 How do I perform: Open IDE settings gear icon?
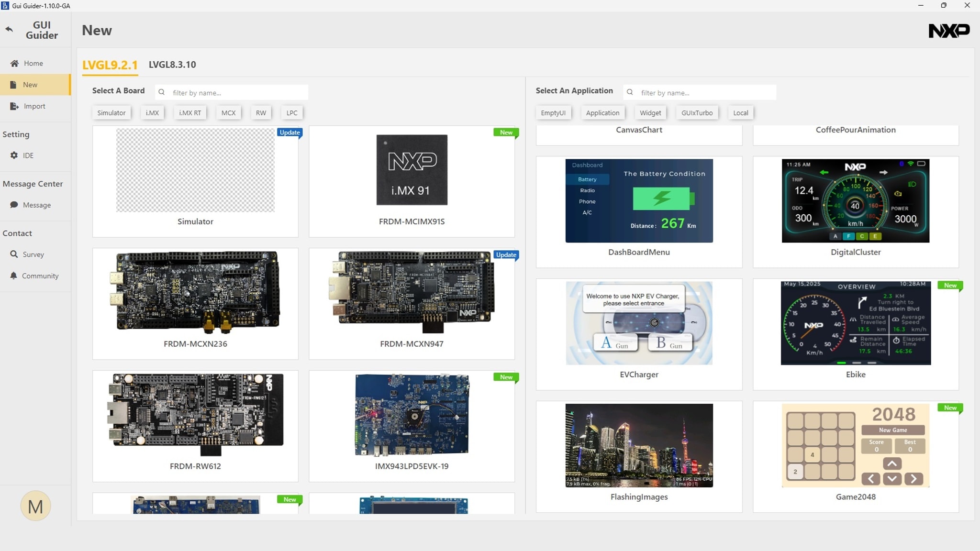[14, 155]
